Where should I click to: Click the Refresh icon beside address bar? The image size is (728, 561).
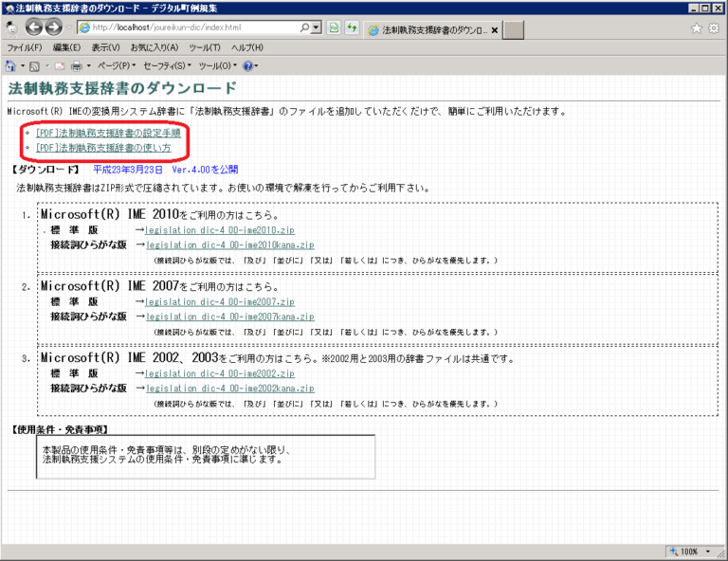point(352,28)
